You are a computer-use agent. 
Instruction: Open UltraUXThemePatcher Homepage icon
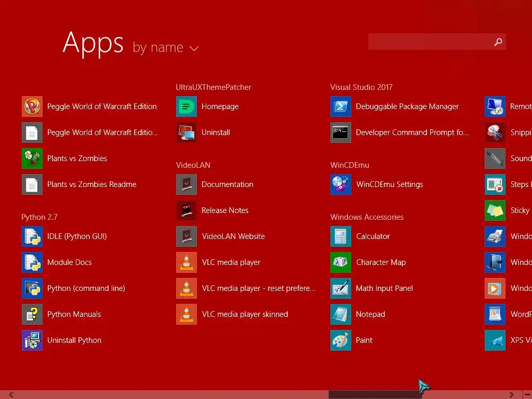coord(187,107)
